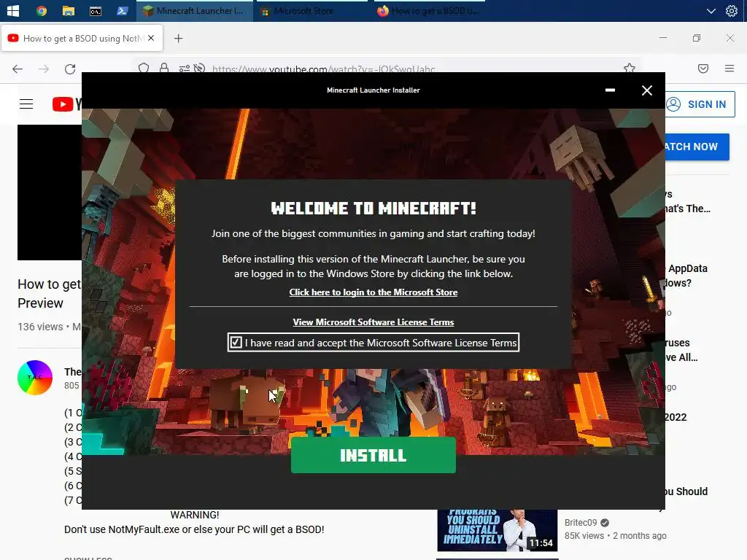Open the taskbar settings gear
Screen dimensions: 747x560
point(731,10)
